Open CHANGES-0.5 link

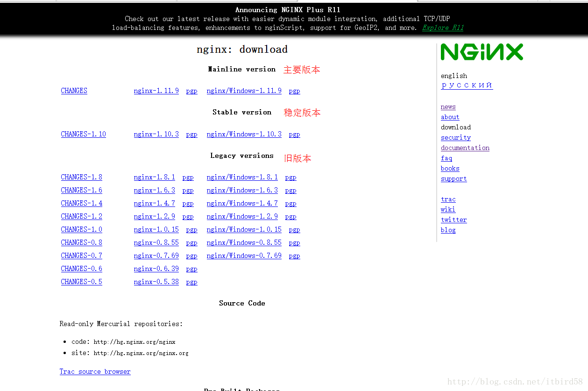tap(81, 282)
